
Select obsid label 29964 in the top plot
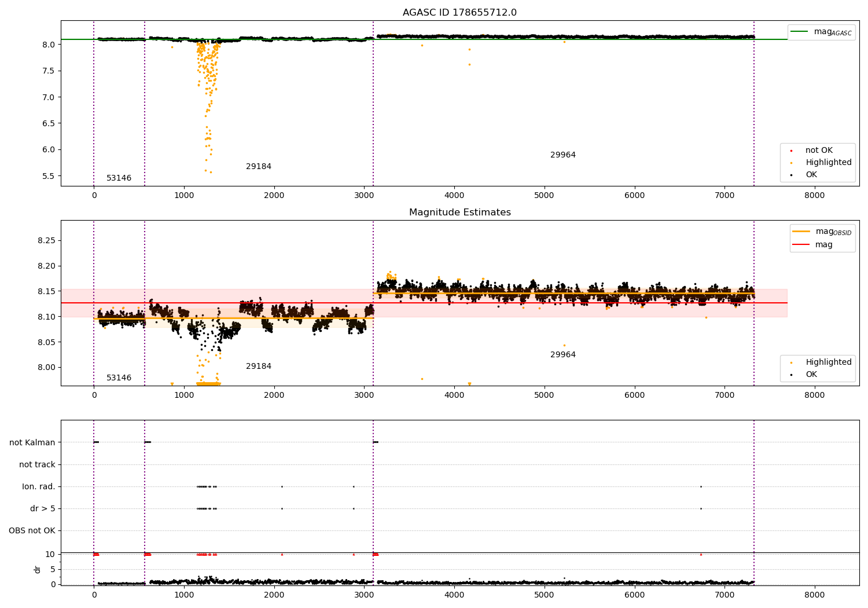[563, 155]
